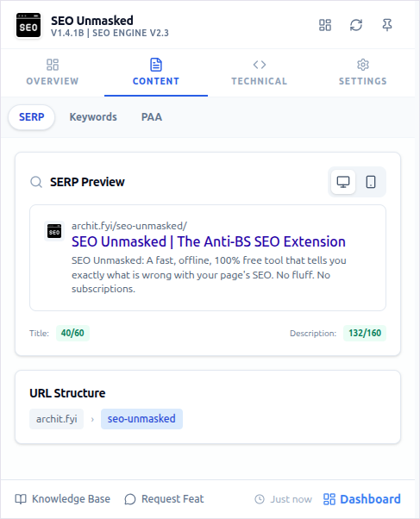Screen dimensions: 420x519
Task: Open the Knowledge Base link
Action: [x=63, y=499]
